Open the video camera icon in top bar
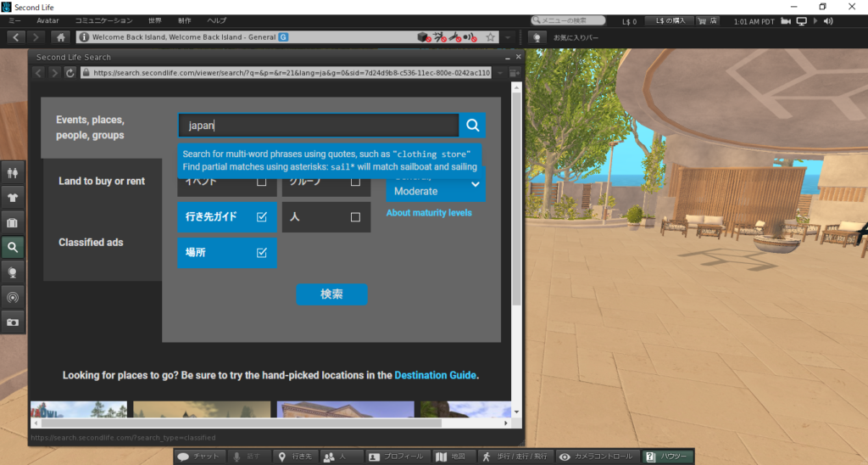 786,21
